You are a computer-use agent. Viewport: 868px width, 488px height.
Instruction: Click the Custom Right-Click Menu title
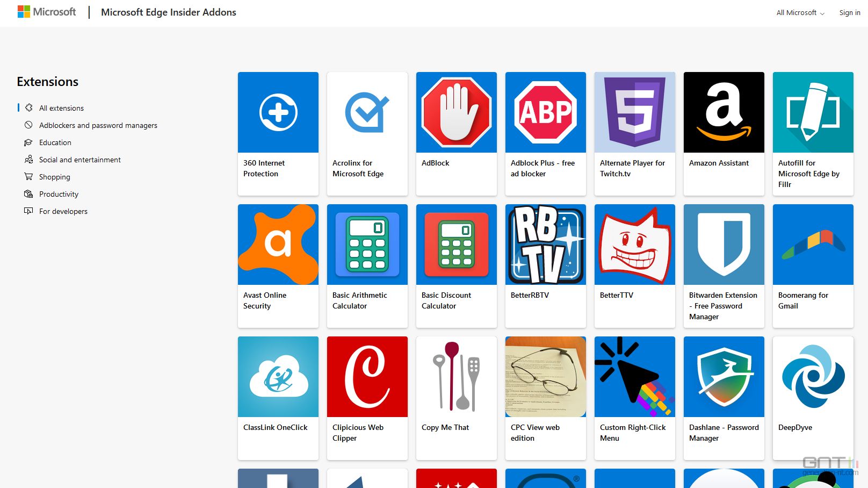tap(633, 433)
